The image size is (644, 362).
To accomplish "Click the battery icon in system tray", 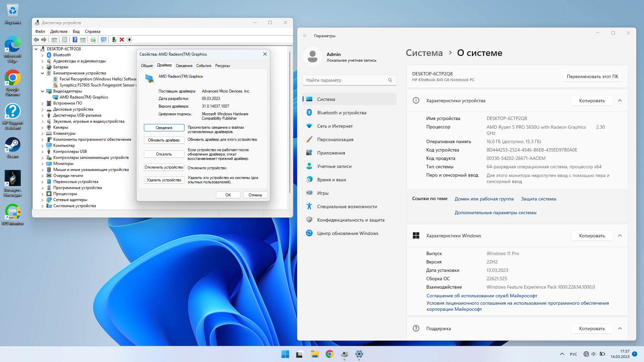I will [602, 354].
